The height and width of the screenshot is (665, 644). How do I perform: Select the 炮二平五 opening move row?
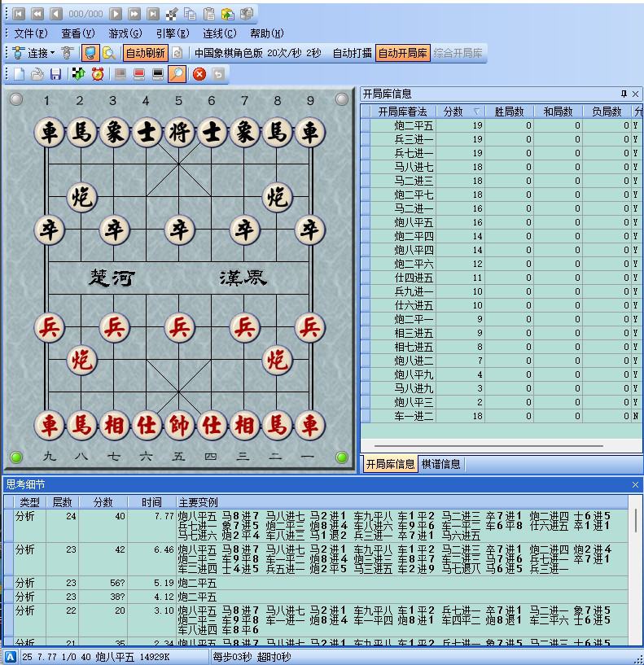coord(502,125)
